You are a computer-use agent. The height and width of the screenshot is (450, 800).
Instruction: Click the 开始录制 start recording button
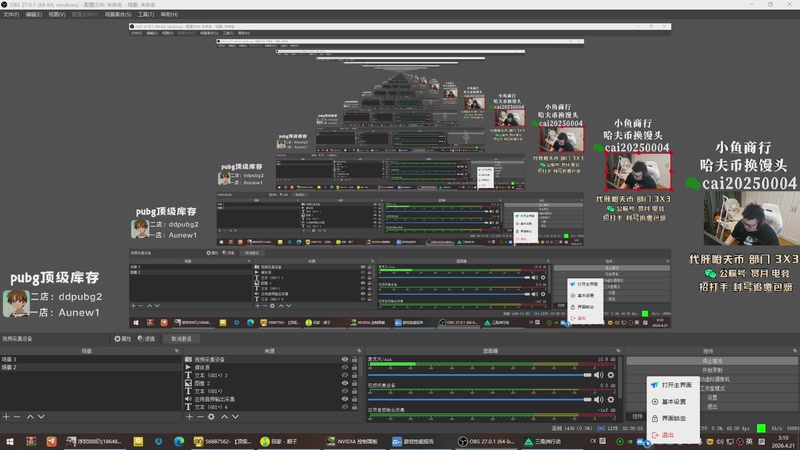[x=712, y=370]
